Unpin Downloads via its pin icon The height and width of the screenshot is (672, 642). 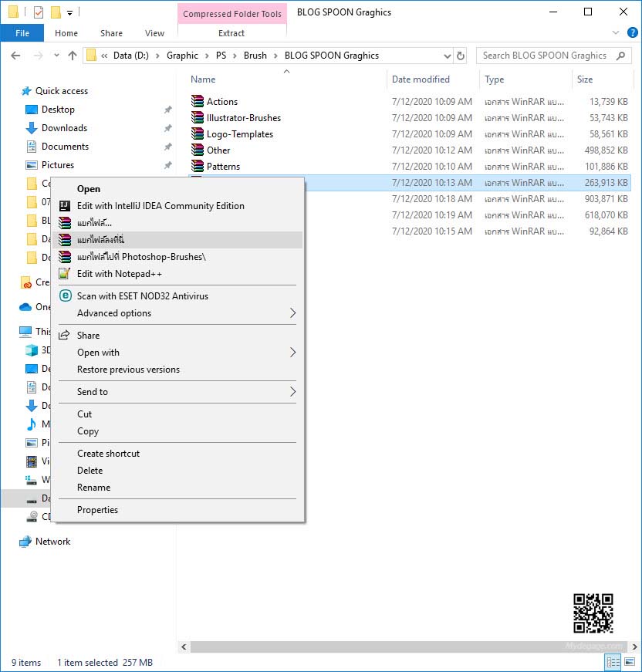click(x=168, y=128)
